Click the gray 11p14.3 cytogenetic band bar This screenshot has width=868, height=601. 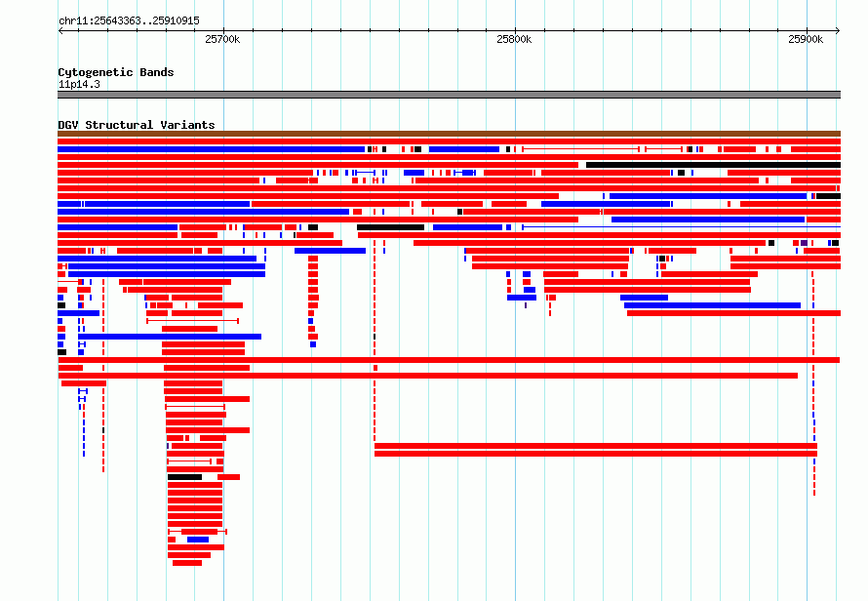coord(449,95)
